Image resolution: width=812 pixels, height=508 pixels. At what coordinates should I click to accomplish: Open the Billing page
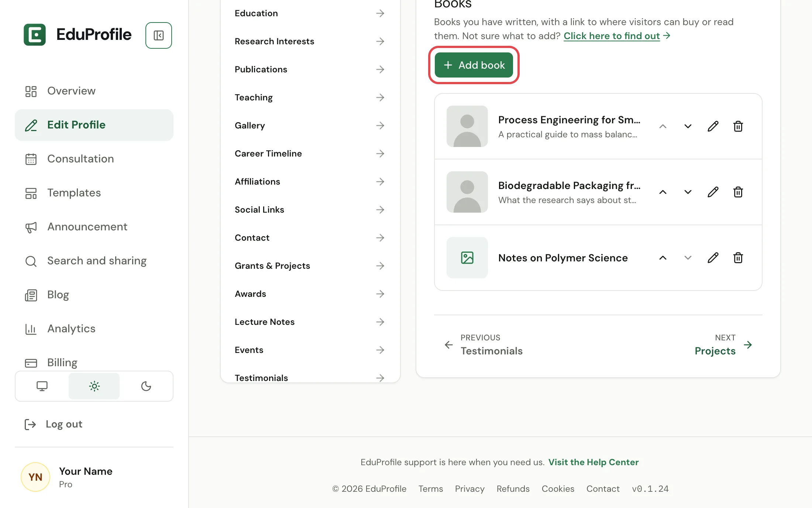(94, 363)
